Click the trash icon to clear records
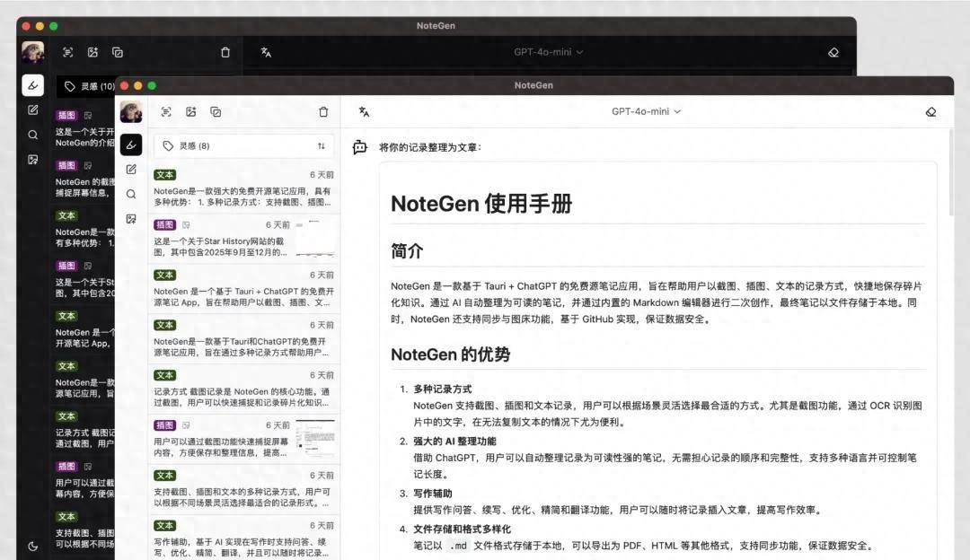Screen dimensions: 970x560 323,111
